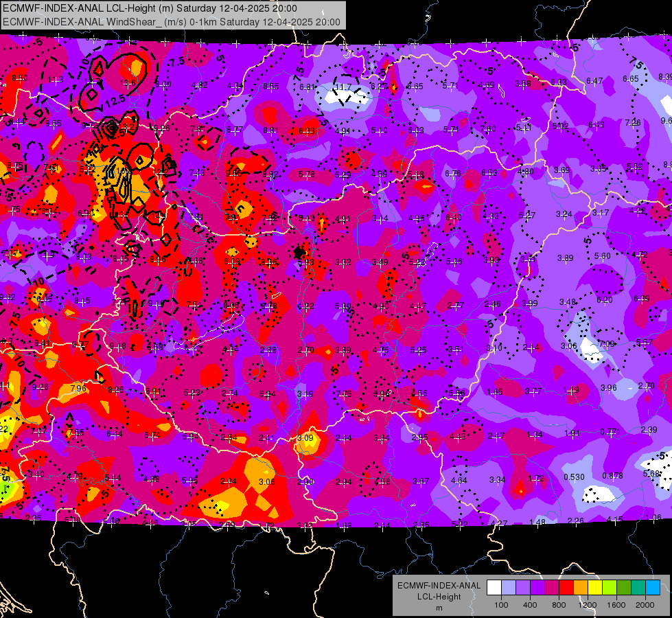
Task: Click the shear value 7.09
Action: coord(606,343)
